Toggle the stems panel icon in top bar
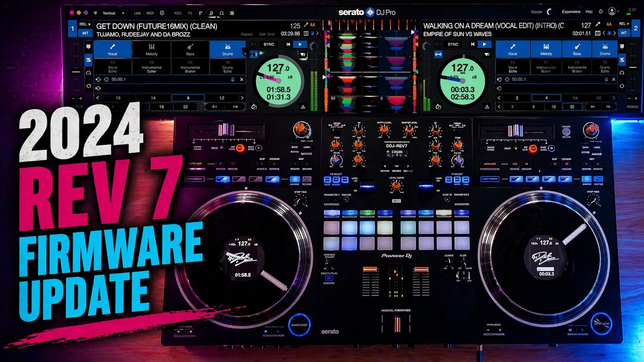 211,13
